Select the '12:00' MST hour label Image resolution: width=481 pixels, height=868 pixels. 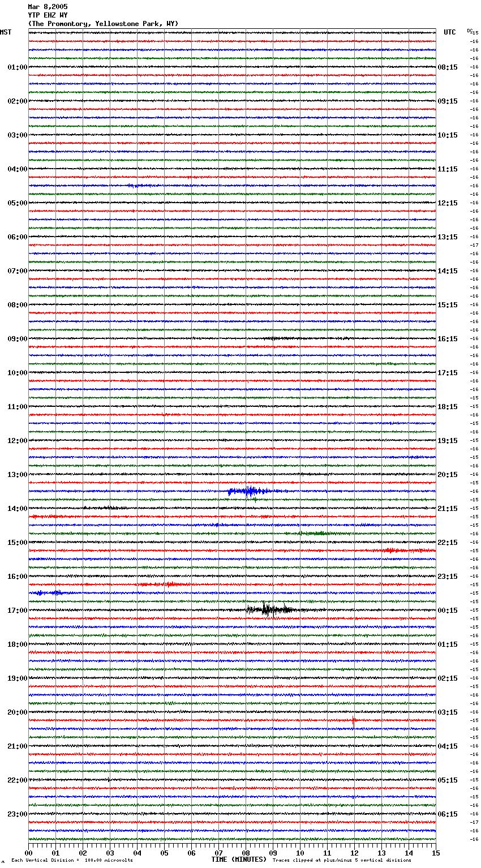click(x=18, y=441)
